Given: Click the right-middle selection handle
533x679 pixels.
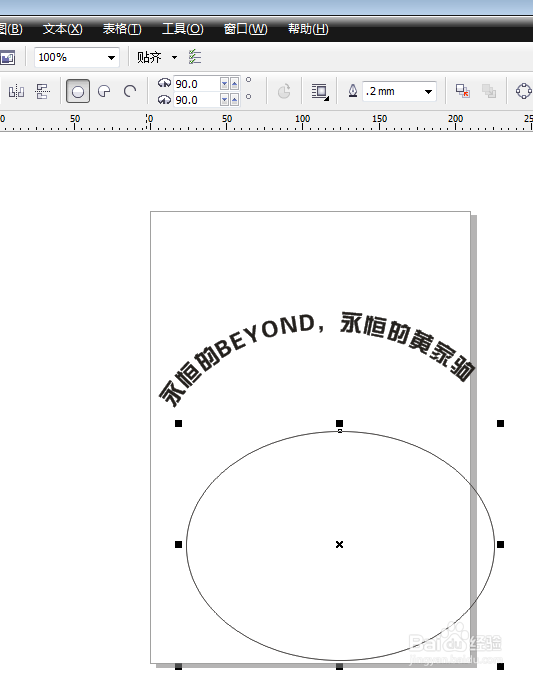Looking at the screenshot, I should [501, 544].
